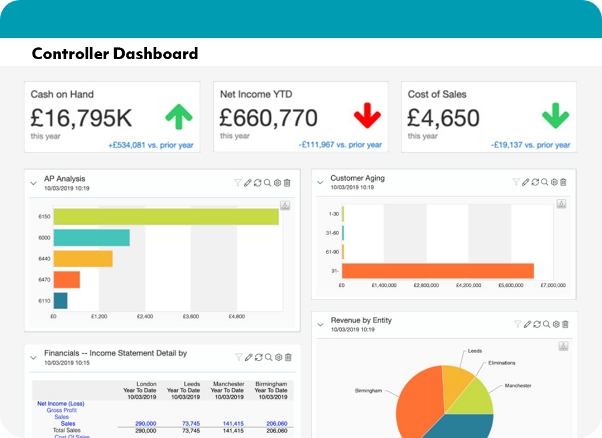Export the AP Analysis chart via download icon
The image size is (602, 438).
coord(285,205)
